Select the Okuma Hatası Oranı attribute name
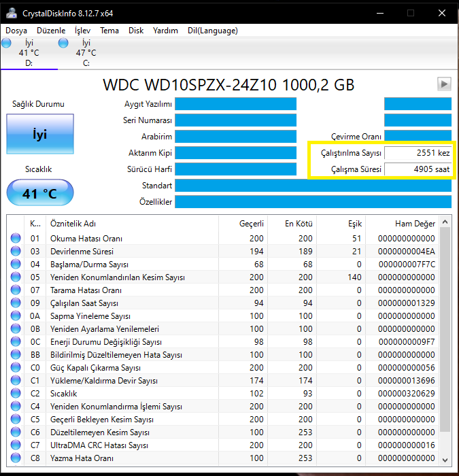Viewport: 459px width, 476px height. click(x=86, y=239)
